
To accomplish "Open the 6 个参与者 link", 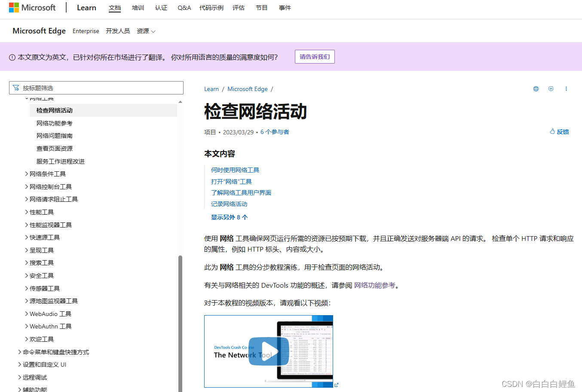I will [x=275, y=132].
